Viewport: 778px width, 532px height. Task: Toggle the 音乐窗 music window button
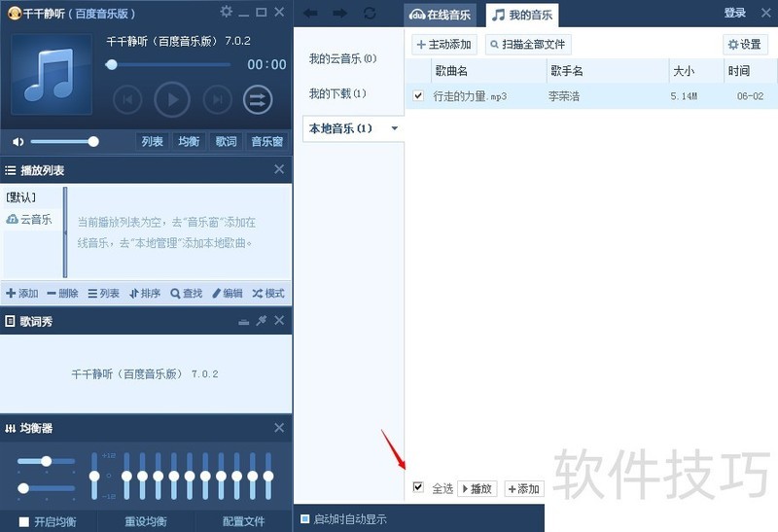pos(266,141)
